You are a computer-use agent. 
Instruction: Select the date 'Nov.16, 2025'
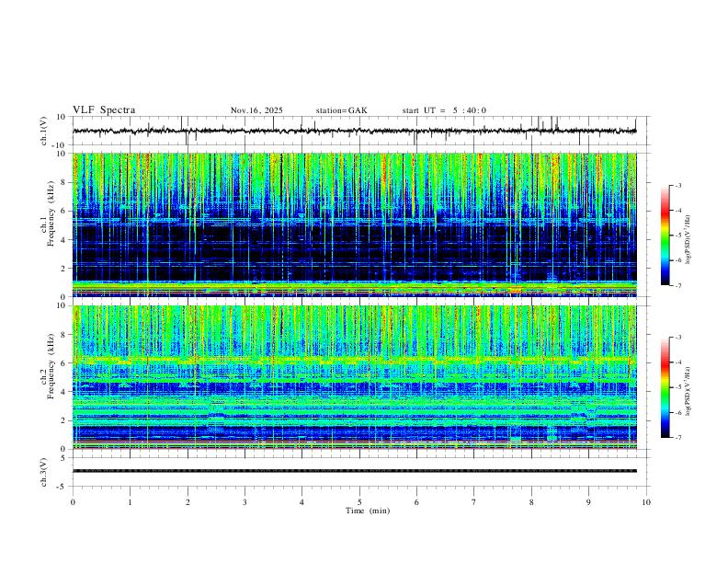(256, 110)
